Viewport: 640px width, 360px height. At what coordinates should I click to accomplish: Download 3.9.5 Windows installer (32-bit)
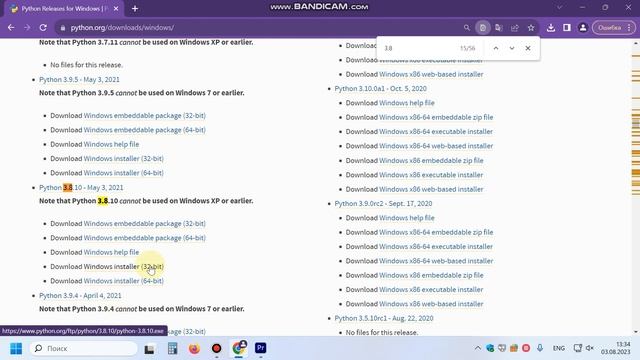[123, 159]
